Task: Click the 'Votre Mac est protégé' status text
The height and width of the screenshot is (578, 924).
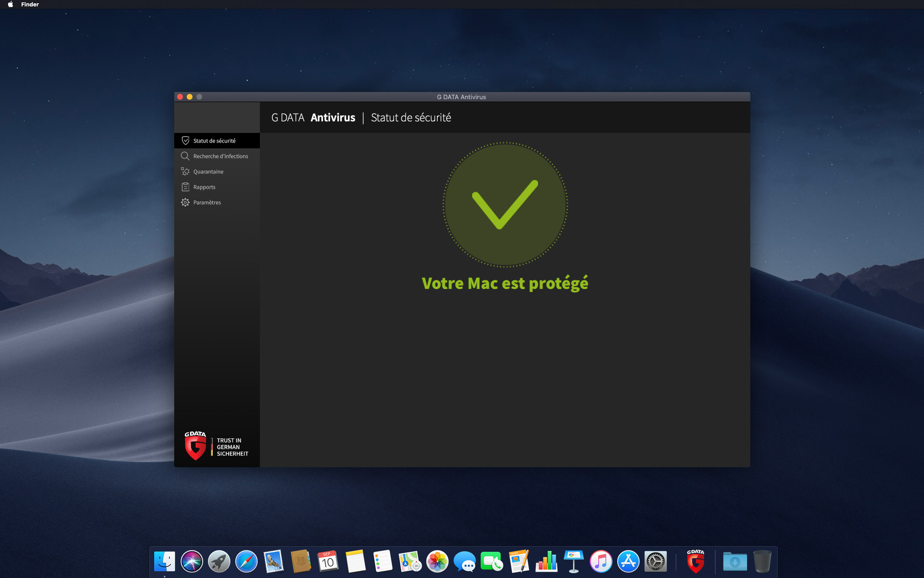Action: tap(505, 284)
